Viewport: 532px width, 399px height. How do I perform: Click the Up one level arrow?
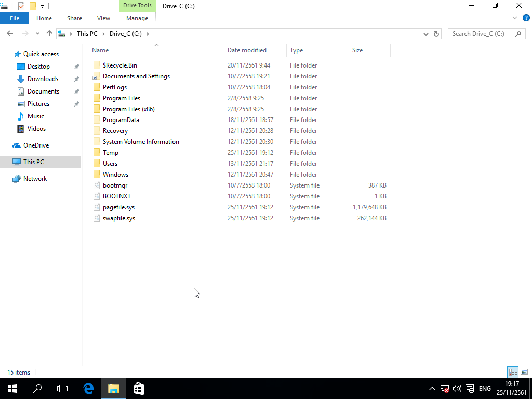49,34
